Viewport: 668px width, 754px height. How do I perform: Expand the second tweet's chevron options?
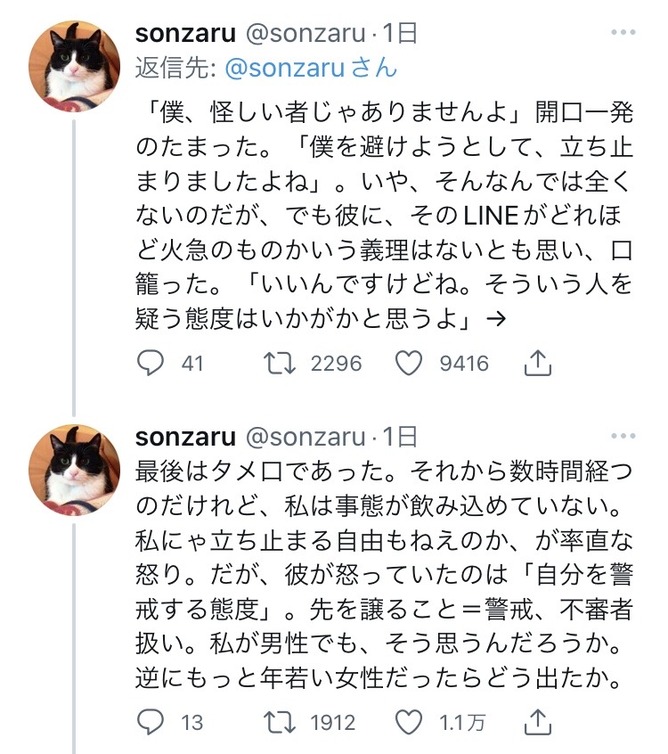[626, 436]
